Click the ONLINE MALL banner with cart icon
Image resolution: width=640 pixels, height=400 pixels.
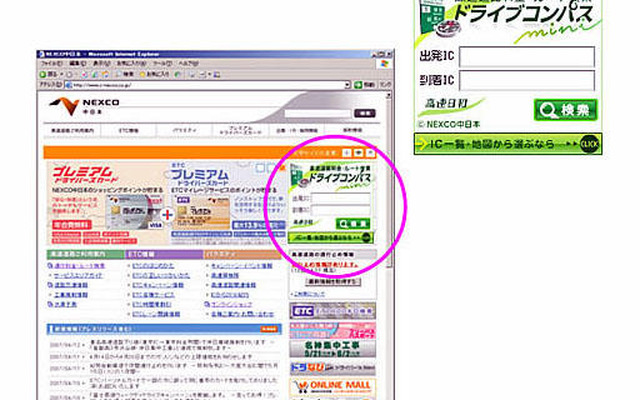point(333,386)
